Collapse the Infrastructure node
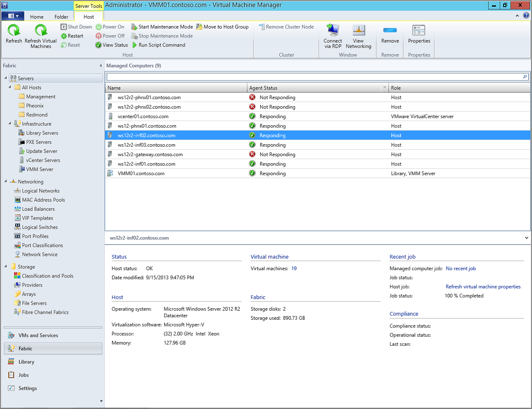This screenshot has width=532, height=409. point(10,124)
